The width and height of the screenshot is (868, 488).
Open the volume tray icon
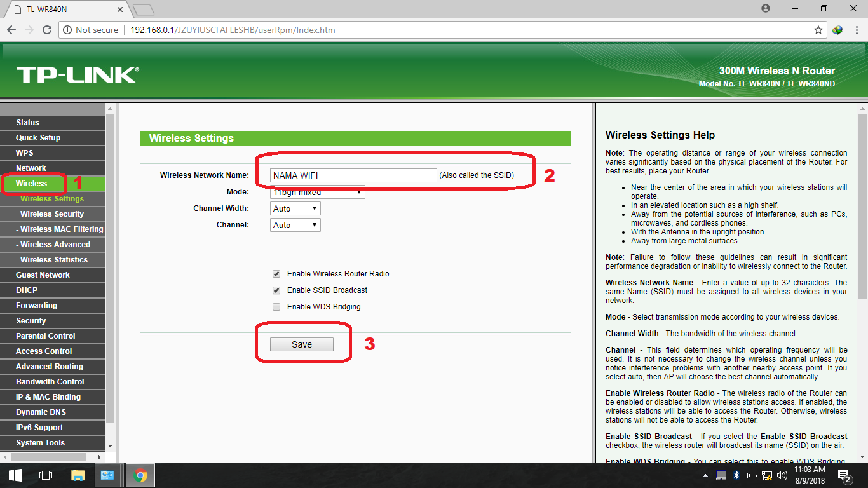[x=781, y=475]
